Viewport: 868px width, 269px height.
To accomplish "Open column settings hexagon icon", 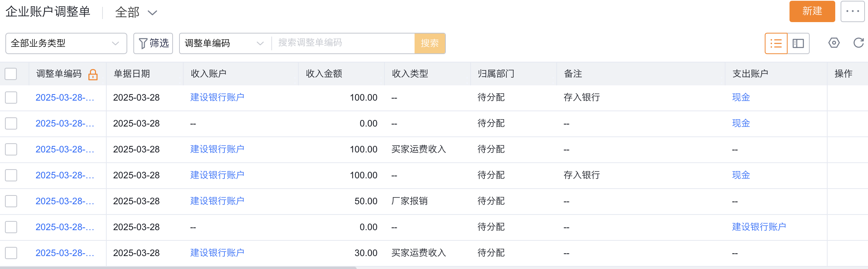I will click(x=834, y=43).
